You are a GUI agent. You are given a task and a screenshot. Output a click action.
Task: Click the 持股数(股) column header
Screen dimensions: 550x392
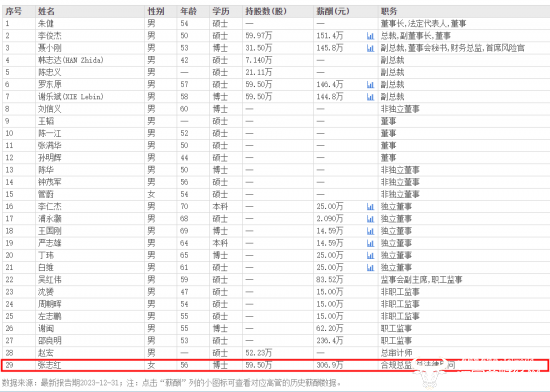point(266,11)
